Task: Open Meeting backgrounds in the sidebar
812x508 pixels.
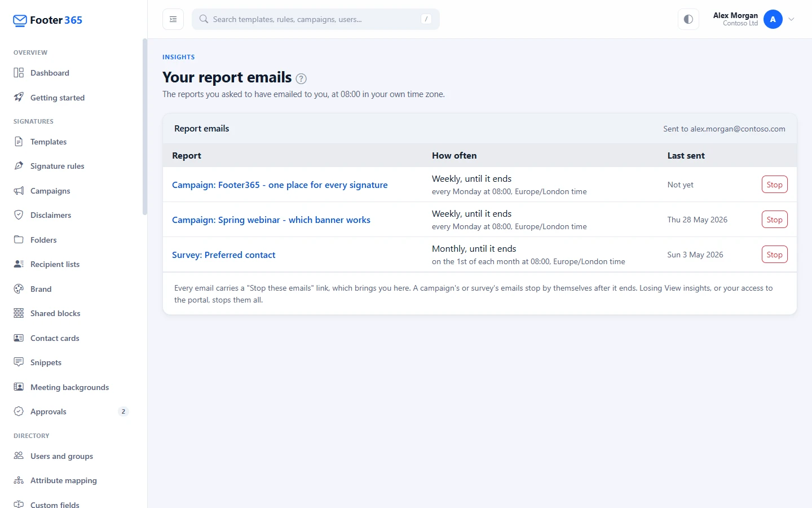Action: click(x=71, y=387)
